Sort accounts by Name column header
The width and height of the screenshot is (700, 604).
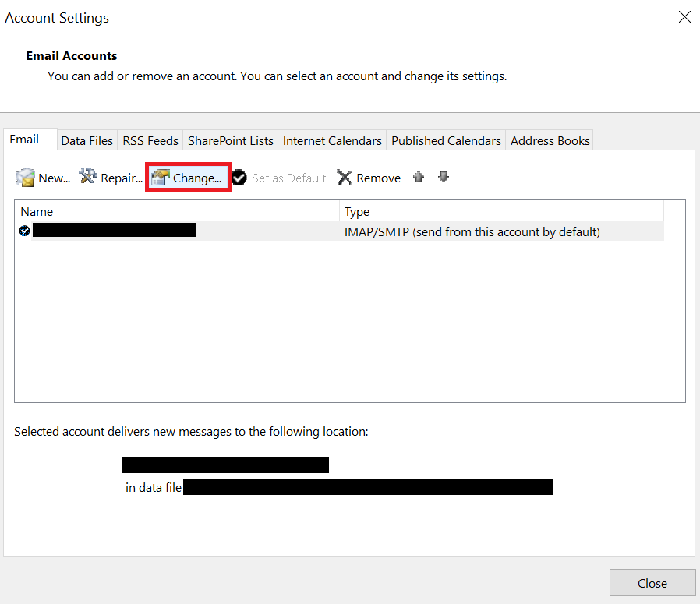(176, 211)
